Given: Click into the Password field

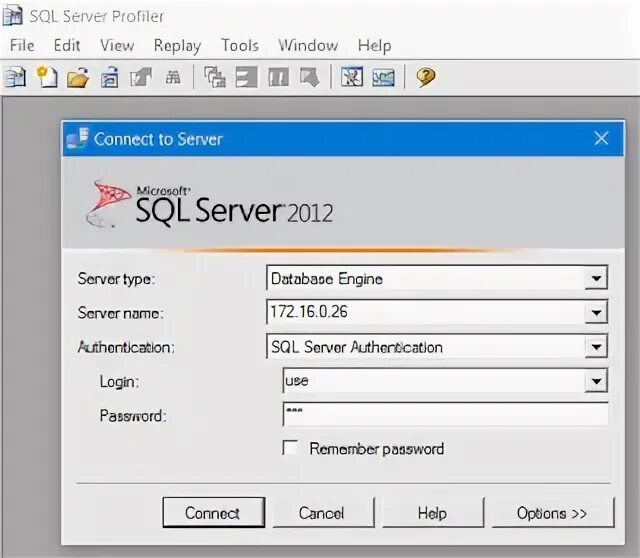Looking at the screenshot, I should [445, 414].
